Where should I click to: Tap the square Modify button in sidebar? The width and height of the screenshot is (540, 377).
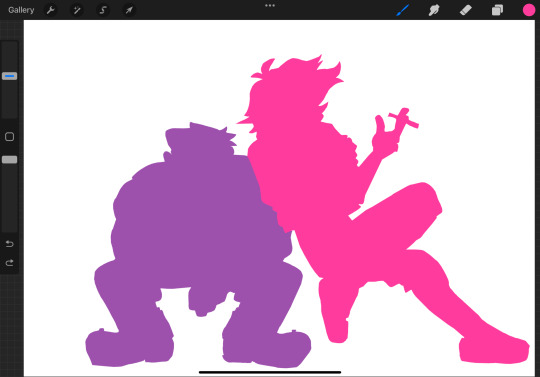pyautogui.click(x=9, y=137)
